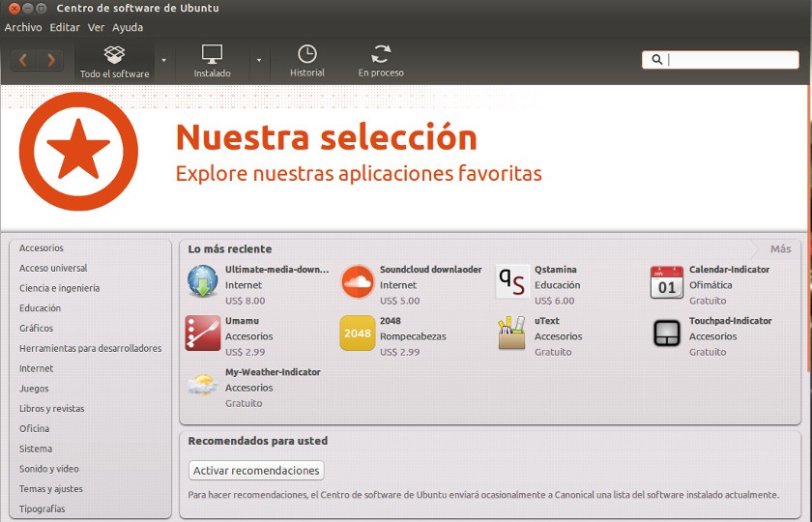Open the Ayuda menu
This screenshot has height=522, width=812.
pos(128,28)
